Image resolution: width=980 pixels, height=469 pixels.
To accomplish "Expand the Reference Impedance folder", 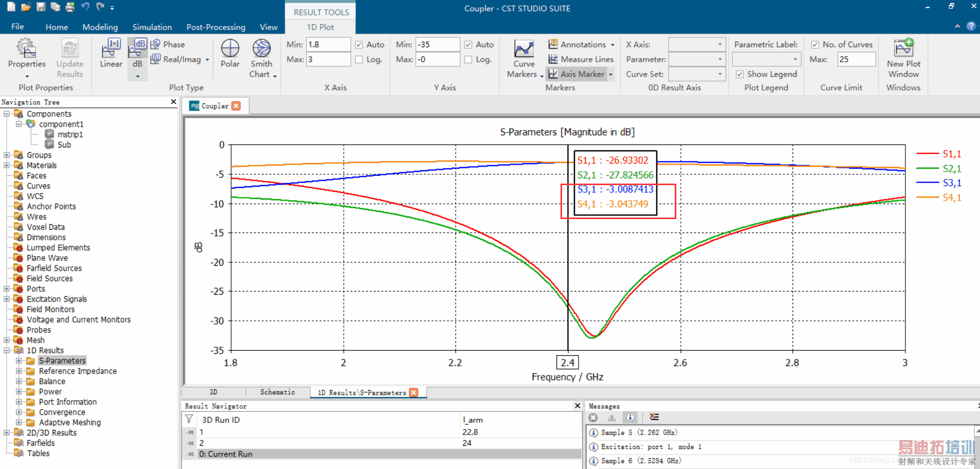I will [19, 371].
